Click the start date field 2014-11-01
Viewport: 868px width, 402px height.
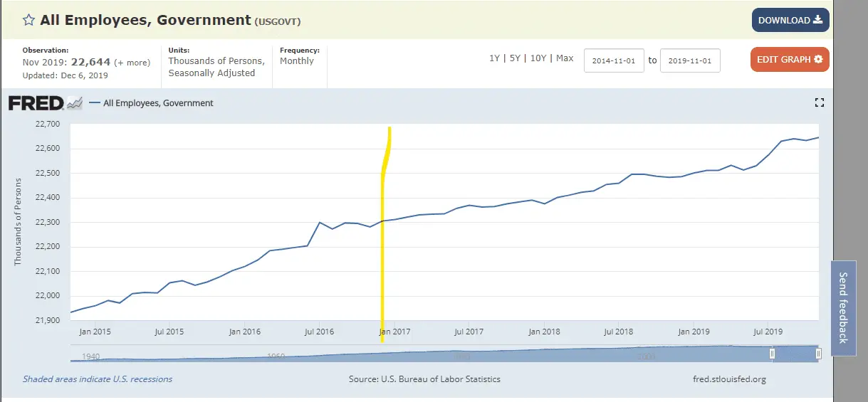(x=614, y=60)
